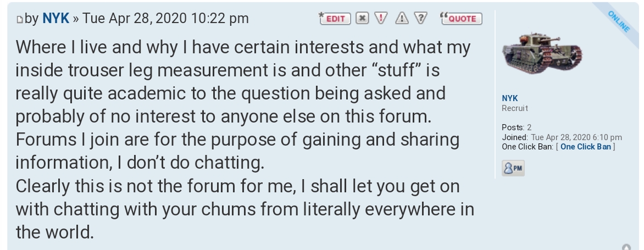Report this post via red exclamation icon
Viewport: 644px width, 250px height.
coord(381,18)
